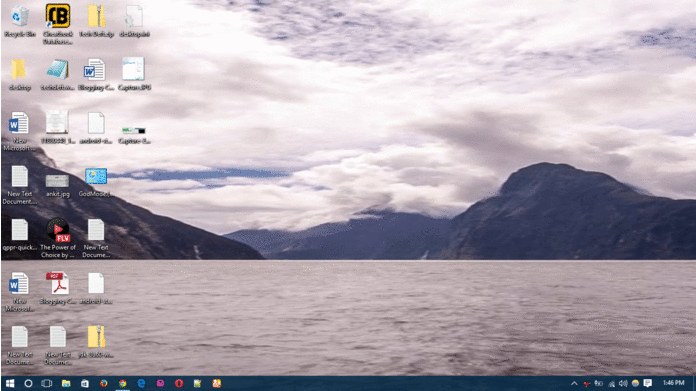Open Cortana search circle in taskbar
This screenshot has height=391, width=696.
(28, 383)
